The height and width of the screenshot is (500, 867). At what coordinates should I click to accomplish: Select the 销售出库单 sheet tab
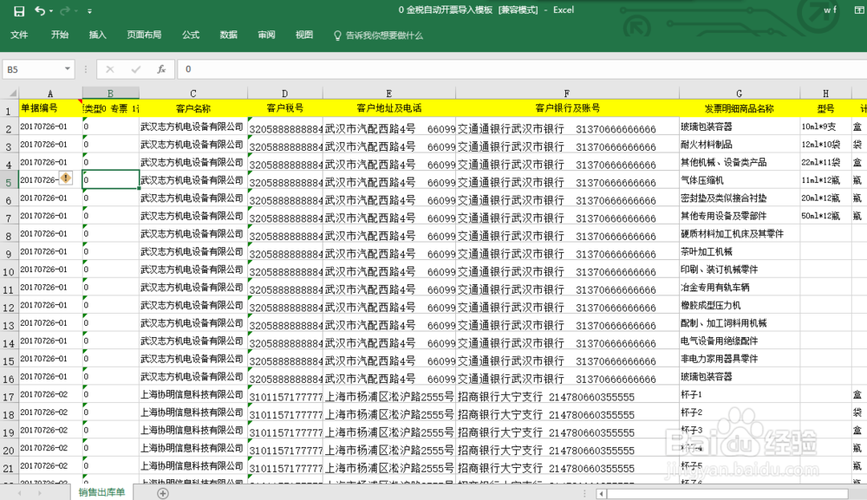coord(102,492)
